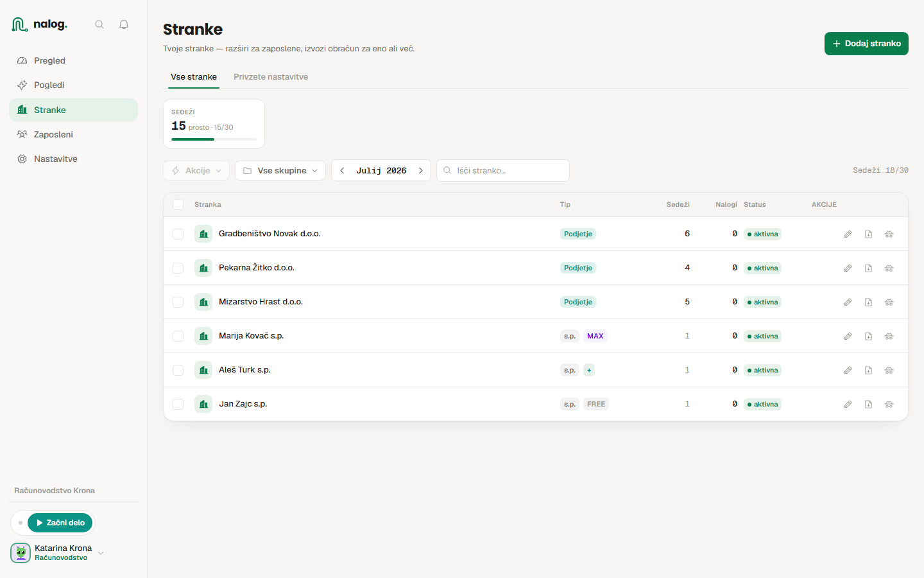Edit Jan Zajc s.p. with pencil icon
The width and height of the screenshot is (924, 578).
(x=848, y=405)
